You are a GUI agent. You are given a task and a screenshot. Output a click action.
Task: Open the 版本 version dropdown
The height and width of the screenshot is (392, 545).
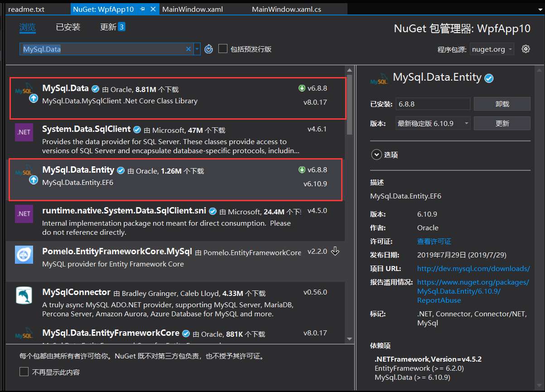[433, 123]
